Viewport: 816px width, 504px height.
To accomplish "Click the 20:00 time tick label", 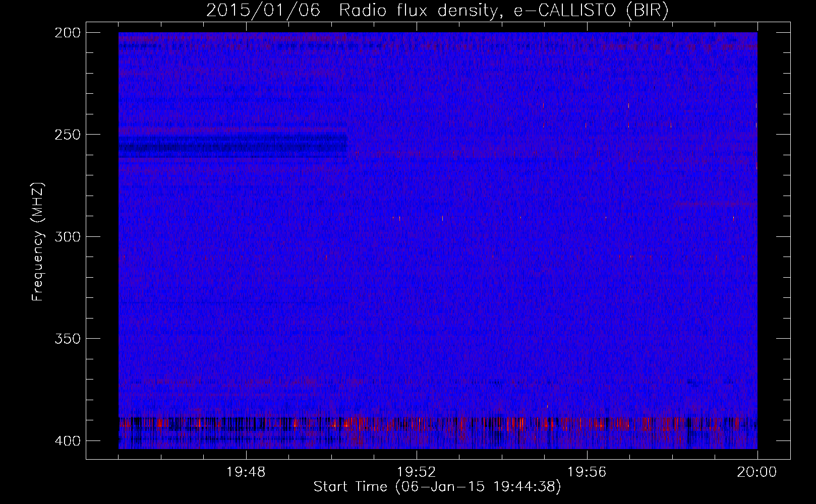I will [757, 472].
